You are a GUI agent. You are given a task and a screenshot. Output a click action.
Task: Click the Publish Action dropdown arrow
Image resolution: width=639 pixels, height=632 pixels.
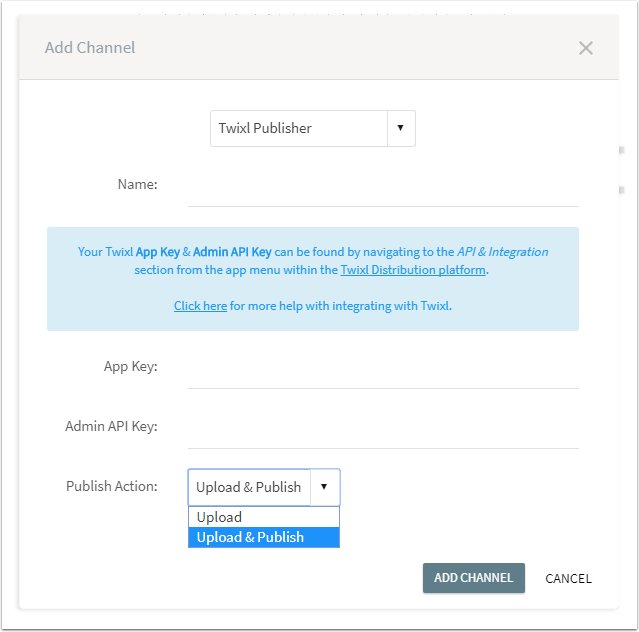[x=324, y=487]
